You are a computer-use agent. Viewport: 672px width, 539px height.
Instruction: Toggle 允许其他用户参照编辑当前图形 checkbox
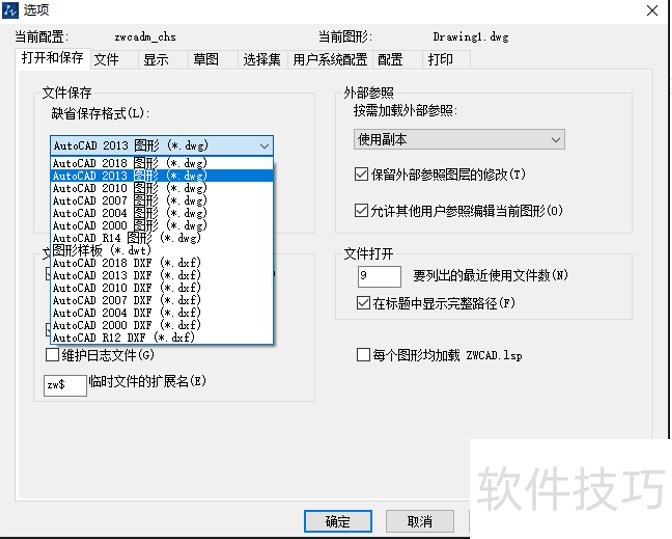361,210
